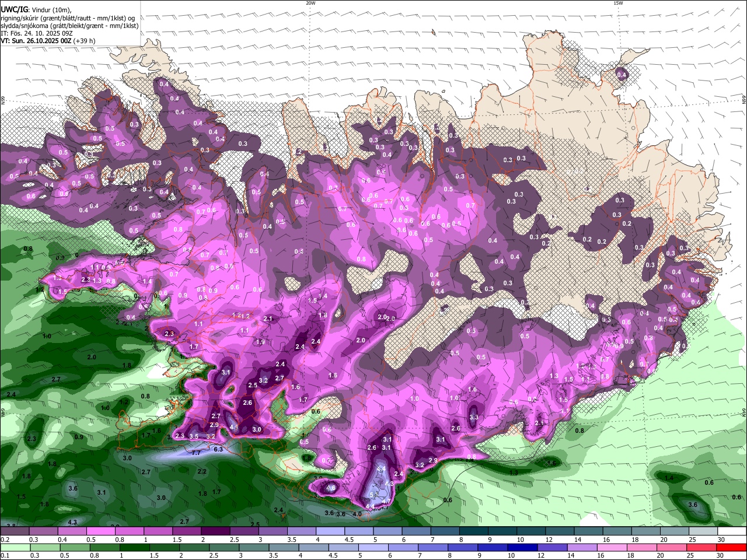This screenshot has height=560, width=747.
Task: Click the 'IT: Fös. 24. 10. 2025 09Z' text
Action: pyautogui.click(x=36, y=34)
